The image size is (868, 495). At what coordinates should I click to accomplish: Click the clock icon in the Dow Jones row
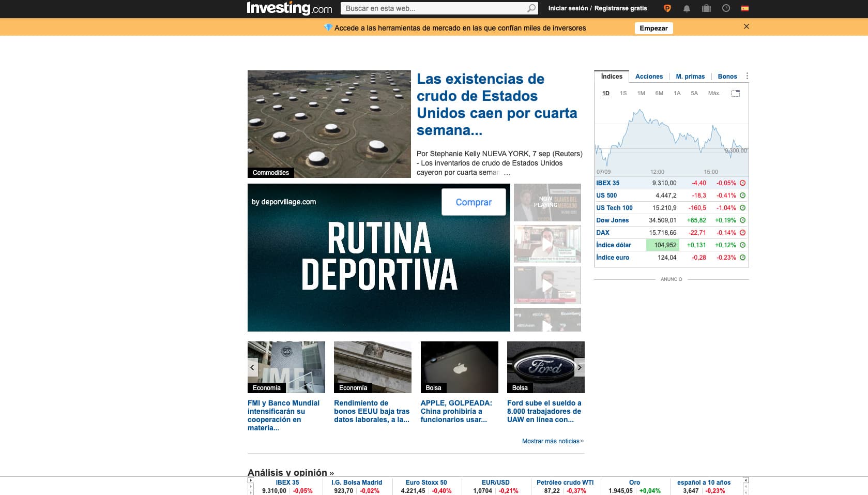(742, 220)
